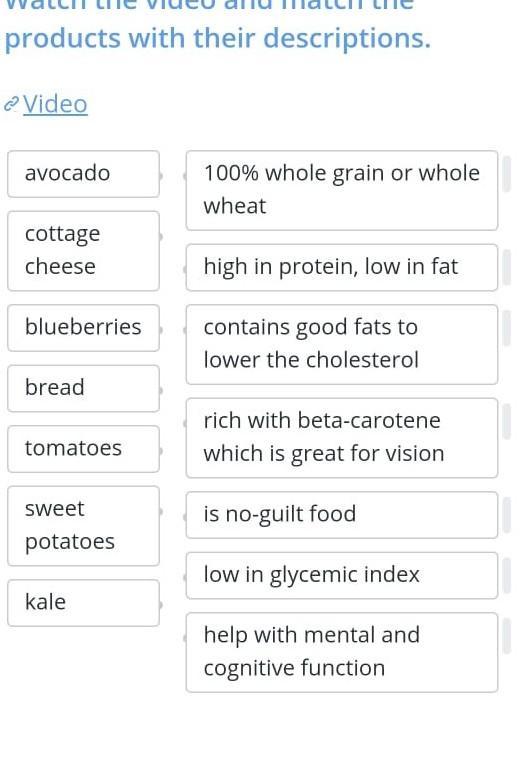Click 'is no-guilt food' description card

342,515
